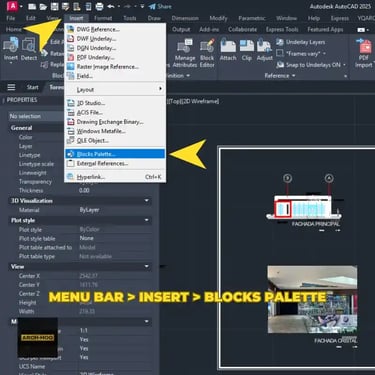Viewport: 375px width, 375px height.
Task: Choose DGN Underlay menu entry
Action: (115, 48)
